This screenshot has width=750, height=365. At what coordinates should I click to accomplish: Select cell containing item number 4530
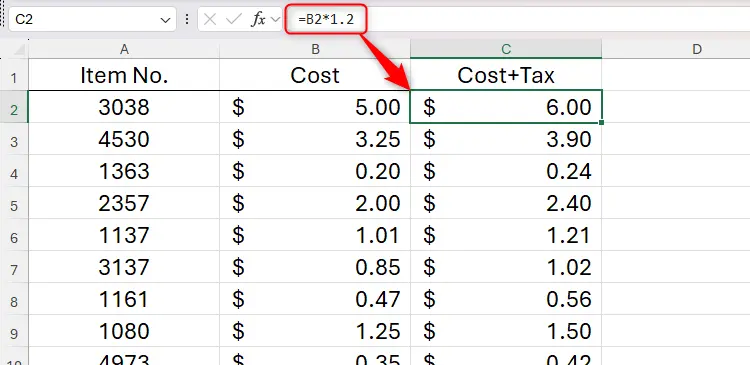[124, 139]
